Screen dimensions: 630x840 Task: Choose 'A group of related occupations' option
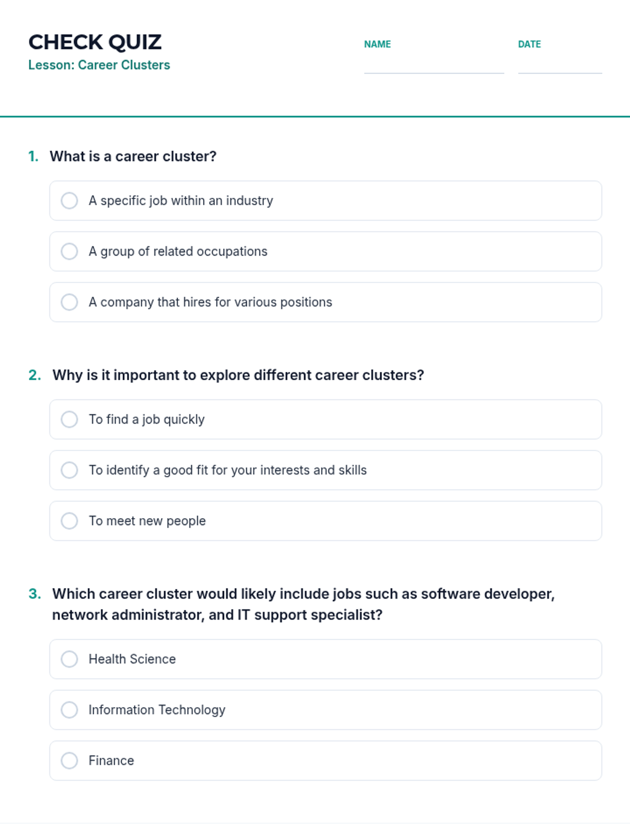69,251
